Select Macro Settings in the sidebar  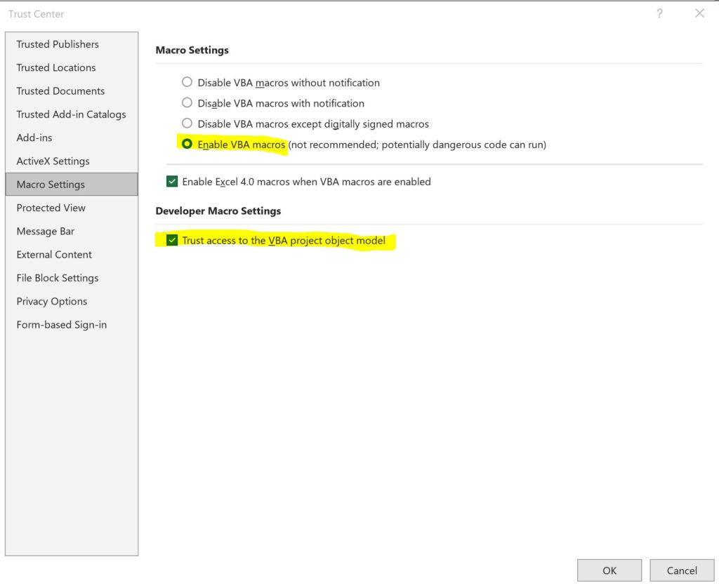point(72,185)
